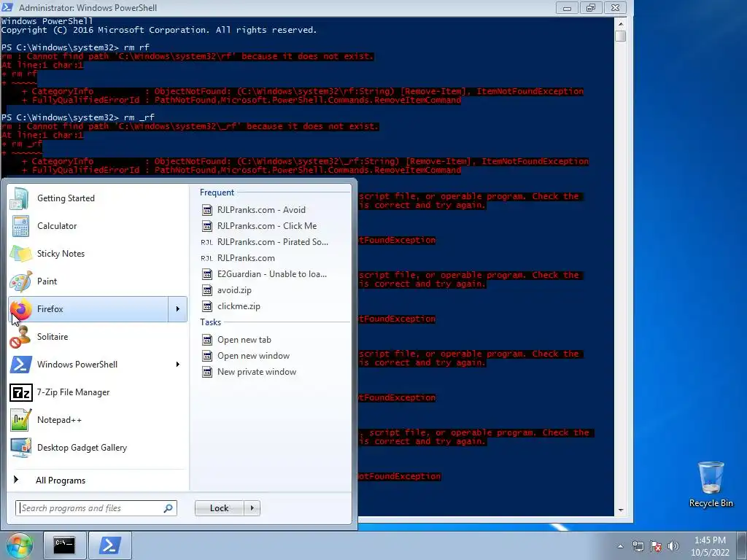Restore down the PowerShell window
This screenshot has height=560, width=747.
tap(591, 8)
